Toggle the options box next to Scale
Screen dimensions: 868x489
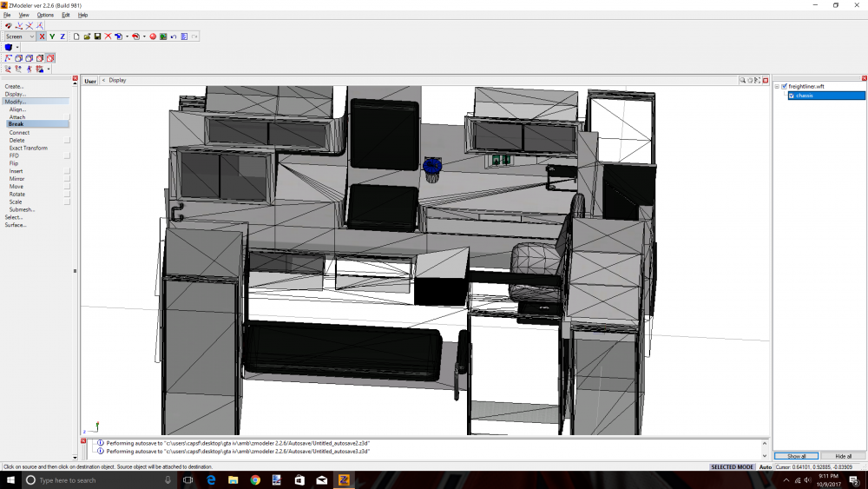coord(67,202)
